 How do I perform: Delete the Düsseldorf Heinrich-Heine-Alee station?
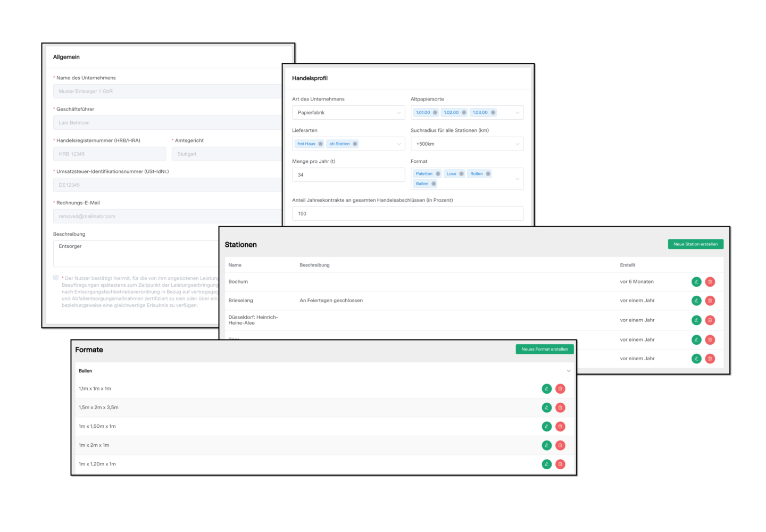[710, 320]
